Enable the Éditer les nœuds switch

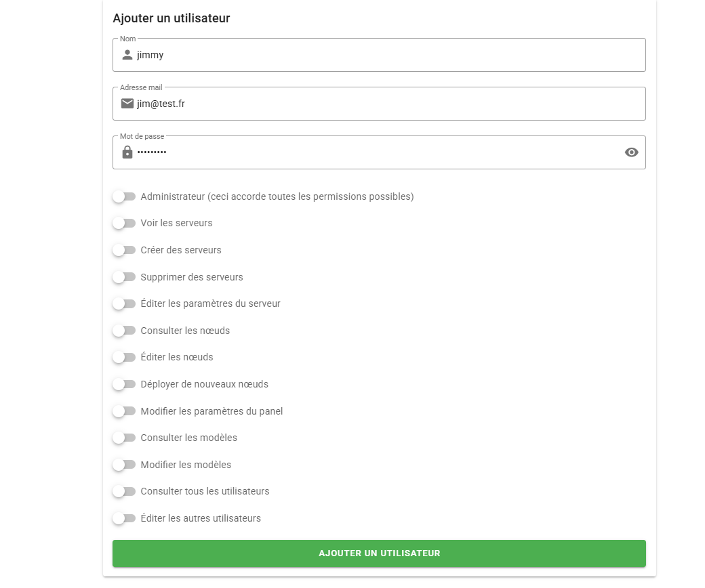tap(124, 357)
